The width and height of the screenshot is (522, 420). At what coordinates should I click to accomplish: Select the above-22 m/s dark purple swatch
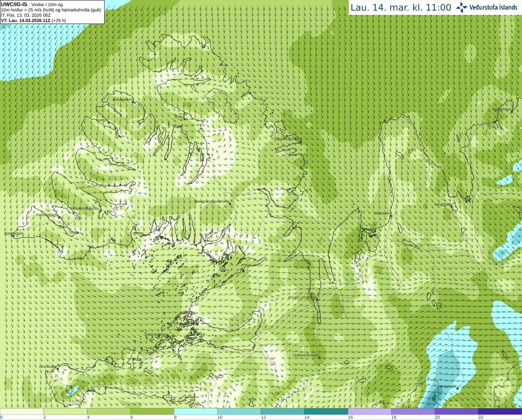pyautogui.click(x=500, y=411)
